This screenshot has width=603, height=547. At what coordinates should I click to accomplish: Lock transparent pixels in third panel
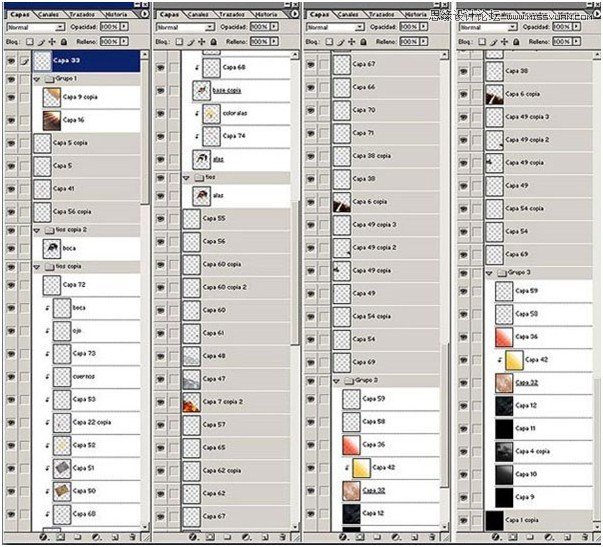pos(329,42)
